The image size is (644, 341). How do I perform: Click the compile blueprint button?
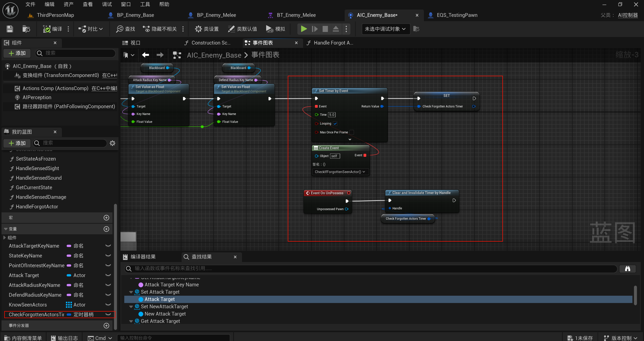[x=53, y=29]
